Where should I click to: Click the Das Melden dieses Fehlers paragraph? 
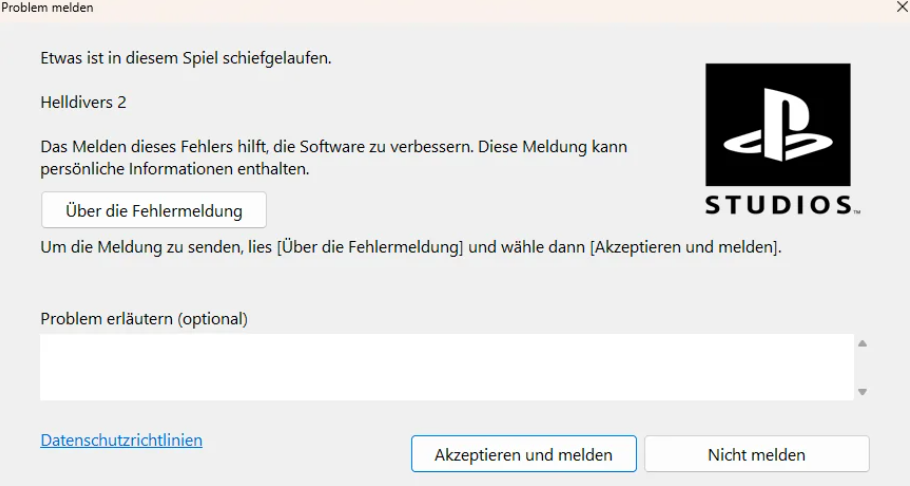click(334, 157)
